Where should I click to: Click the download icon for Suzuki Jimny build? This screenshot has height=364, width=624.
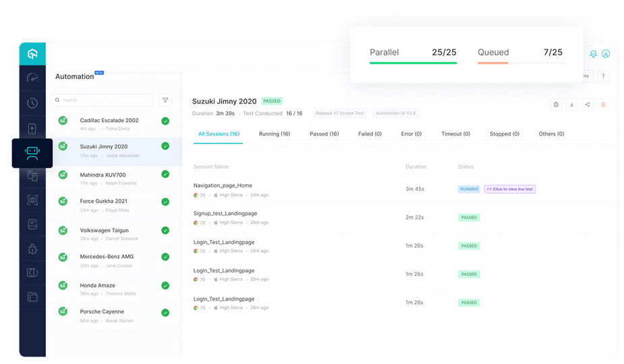[x=571, y=104]
